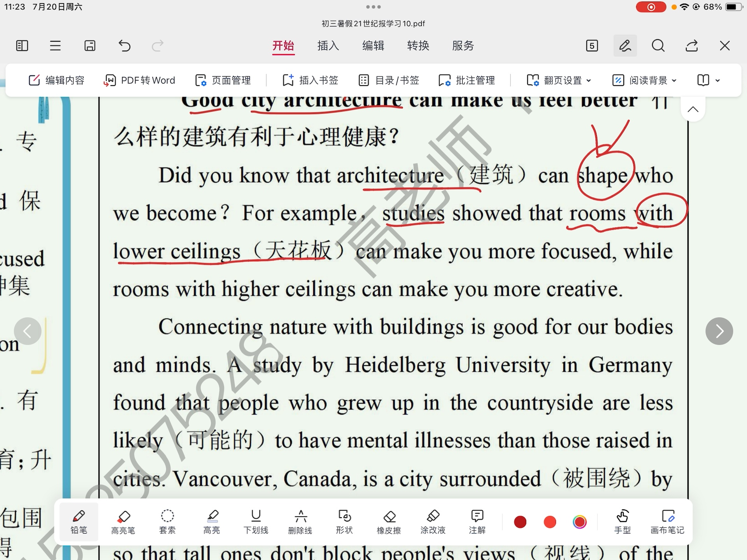Go to the next page arrow
Image resolution: width=747 pixels, height=560 pixels.
(x=719, y=331)
